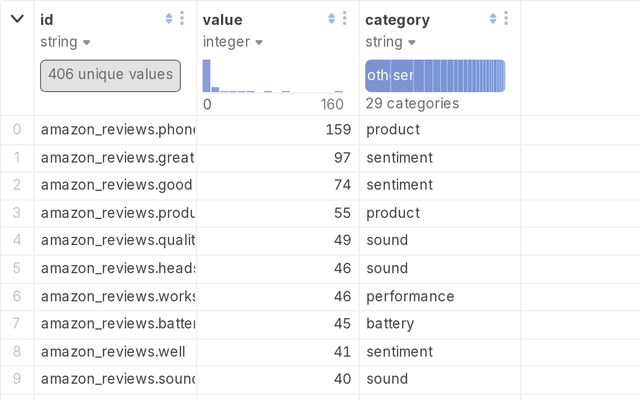Sort the value column
Image resolution: width=640 pixels, height=400 pixels.
click(331, 18)
